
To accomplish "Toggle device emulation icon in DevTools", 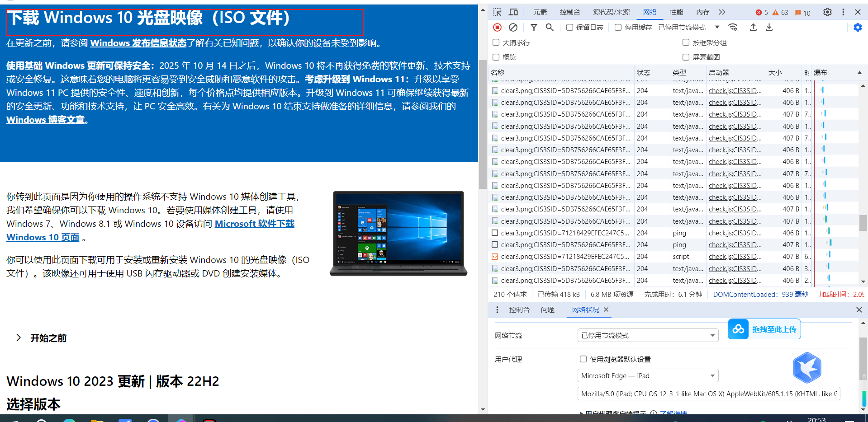I will (x=513, y=12).
